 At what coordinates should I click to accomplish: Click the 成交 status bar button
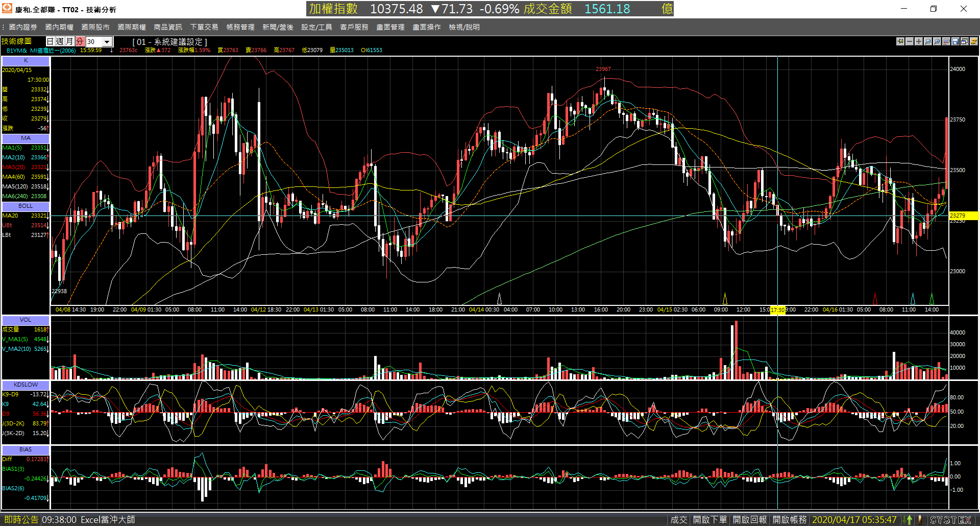(x=678, y=520)
